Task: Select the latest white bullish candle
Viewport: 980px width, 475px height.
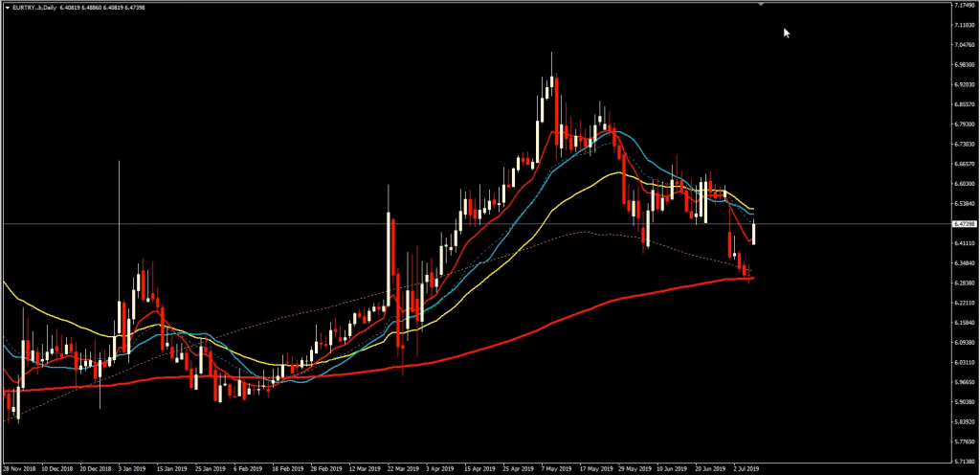Action: (x=754, y=233)
